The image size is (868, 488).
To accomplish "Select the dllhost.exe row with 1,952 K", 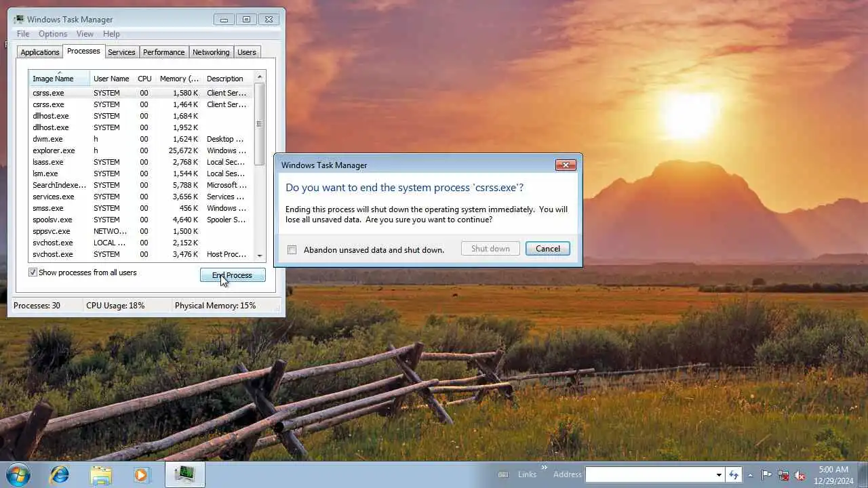I will (141, 127).
